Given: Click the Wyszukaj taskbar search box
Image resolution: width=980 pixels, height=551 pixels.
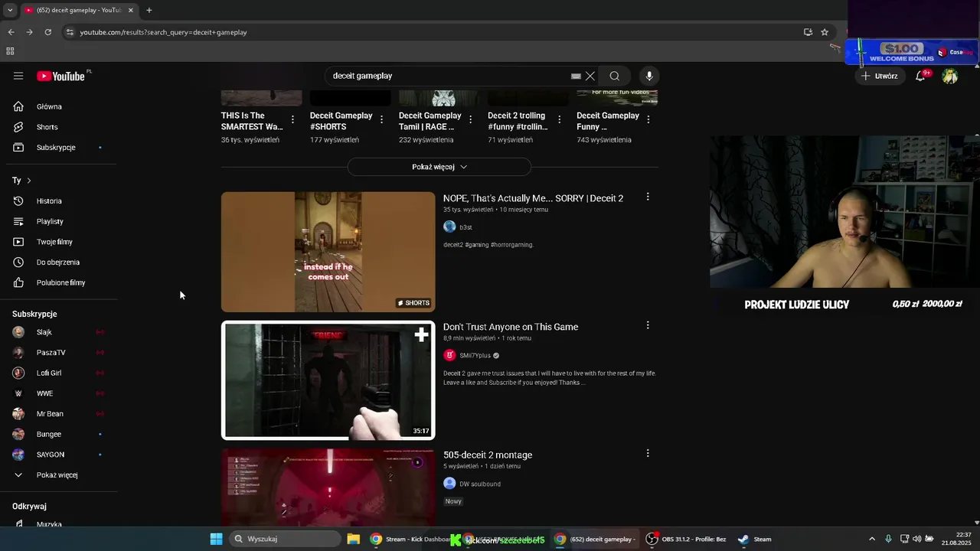Looking at the screenshot, I should click(286, 539).
